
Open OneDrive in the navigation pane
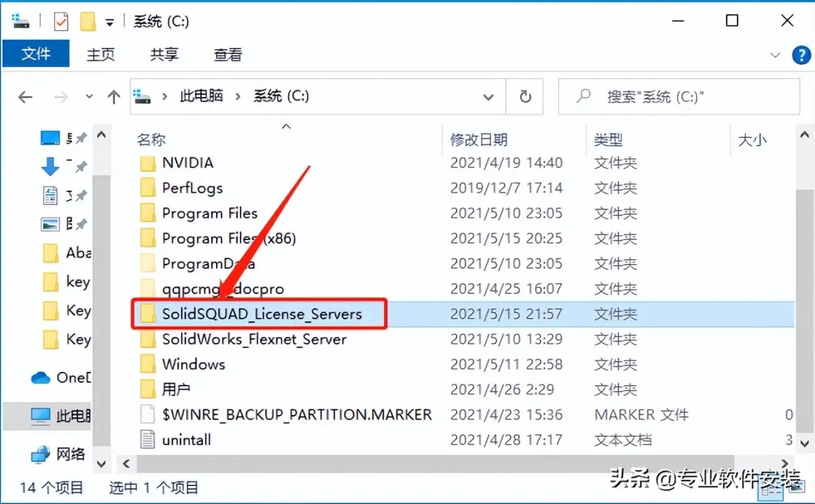(61, 377)
